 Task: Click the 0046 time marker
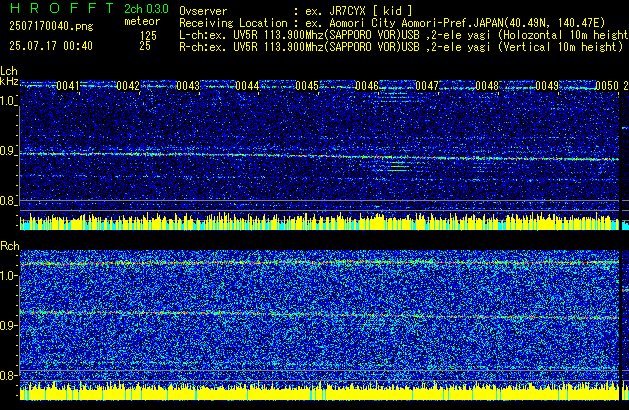coord(367,86)
